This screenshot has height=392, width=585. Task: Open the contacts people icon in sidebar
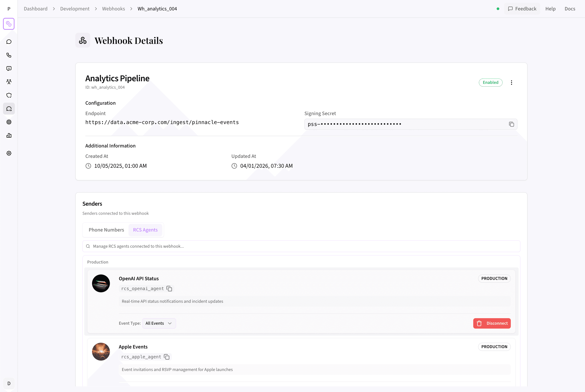tap(9, 82)
